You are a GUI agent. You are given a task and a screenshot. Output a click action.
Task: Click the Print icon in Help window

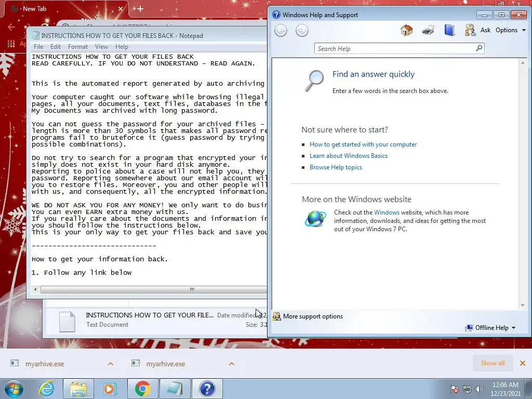(x=428, y=30)
